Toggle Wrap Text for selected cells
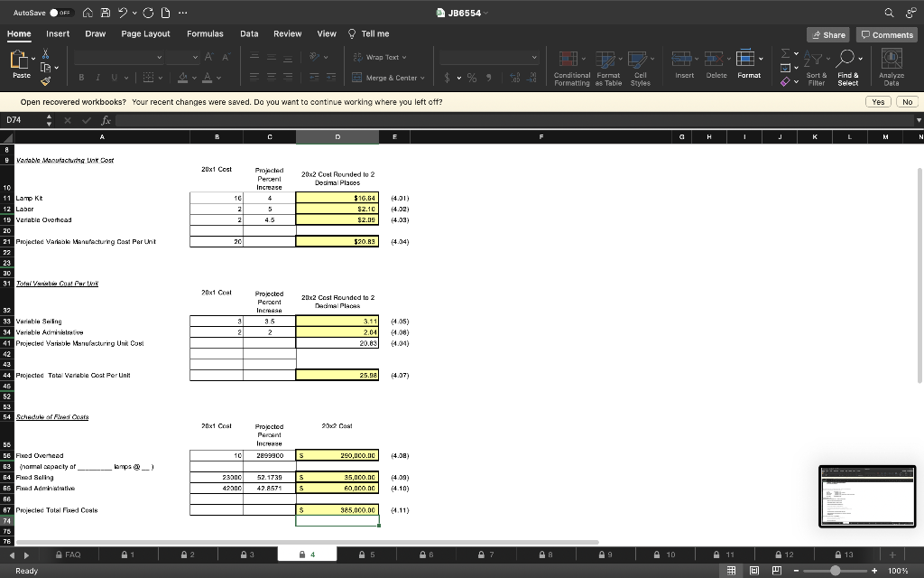The height and width of the screenshot is (578, 924). 377,57
